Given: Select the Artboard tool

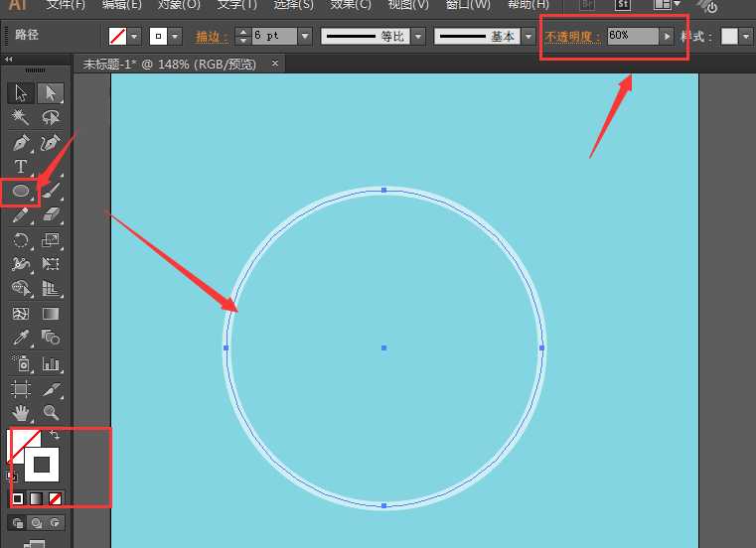Looking at the screenshot, I should [21, 388].
